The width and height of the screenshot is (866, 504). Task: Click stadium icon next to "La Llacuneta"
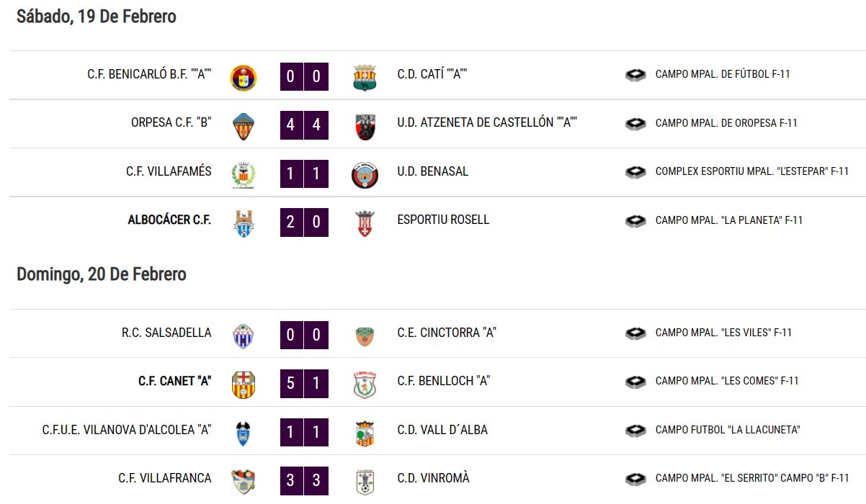(x=635, y=430)
